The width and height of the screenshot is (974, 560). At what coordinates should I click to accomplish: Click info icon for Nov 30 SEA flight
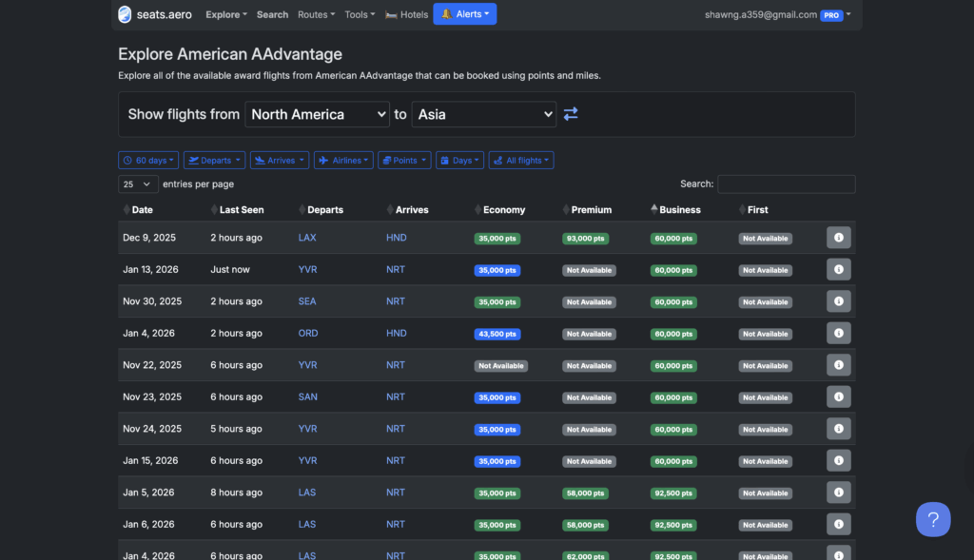coord(838,301)
